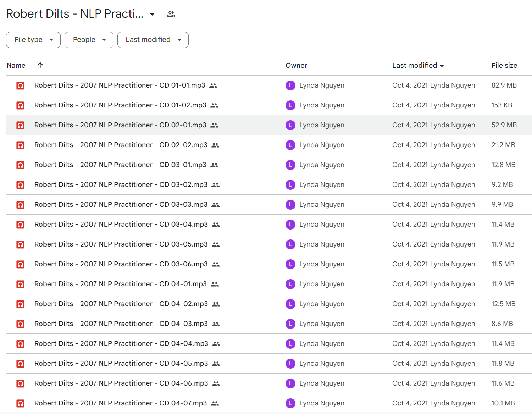Click audio file icon for CD 03-05.mp3
The image size is (532, 414).
(x=21, y=244)
